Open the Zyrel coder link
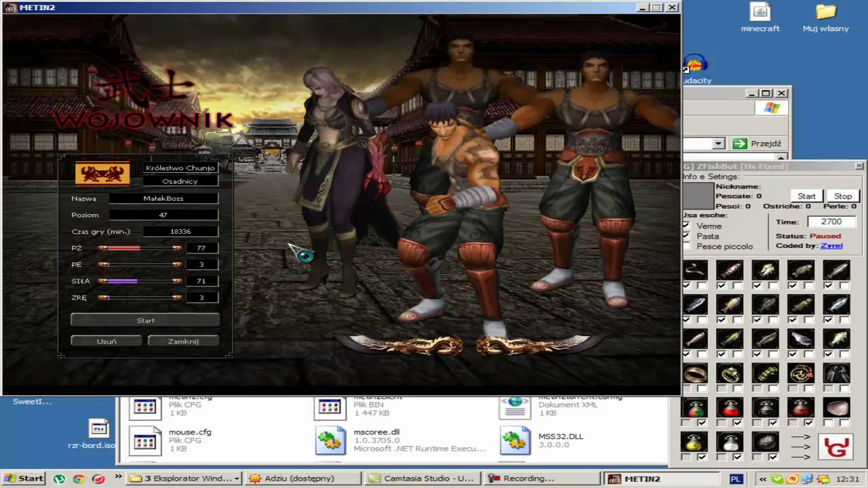The image size is (868, 488). point(831,245)
